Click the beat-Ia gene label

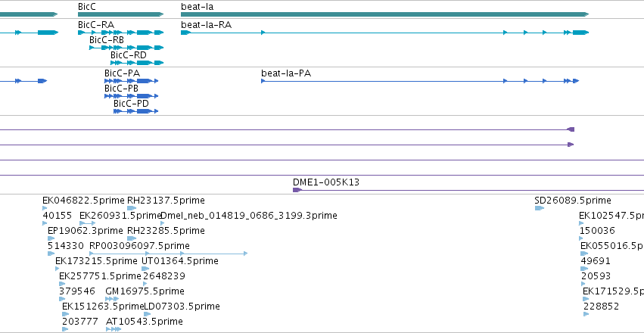pos(198,7)
